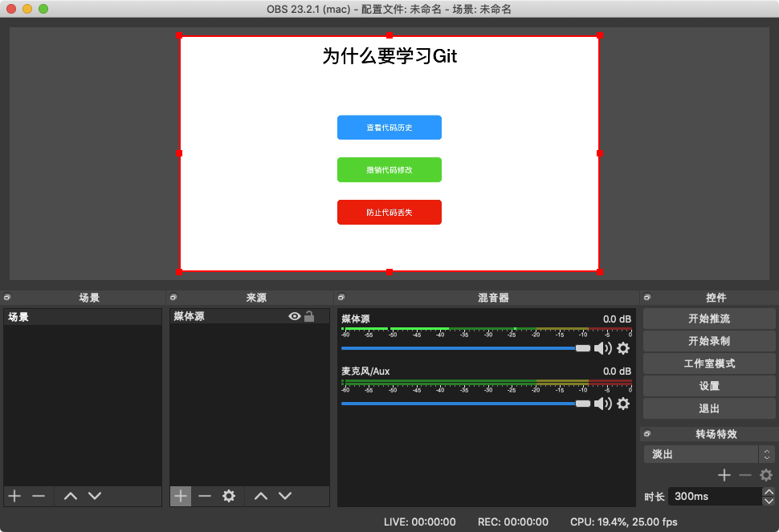Open 设置 button
This screenshot has height=532, width=779.
tap(709, 386)
